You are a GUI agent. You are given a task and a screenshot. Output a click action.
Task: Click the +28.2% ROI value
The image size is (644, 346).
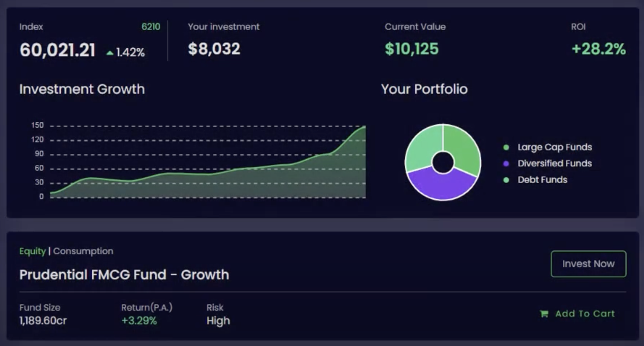pos(599,49)
